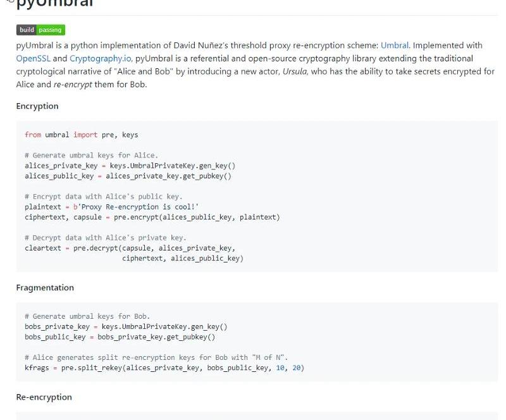Open the Umbral scheme link
This screenshot has width=506, height=420.
tap(394, 45)
